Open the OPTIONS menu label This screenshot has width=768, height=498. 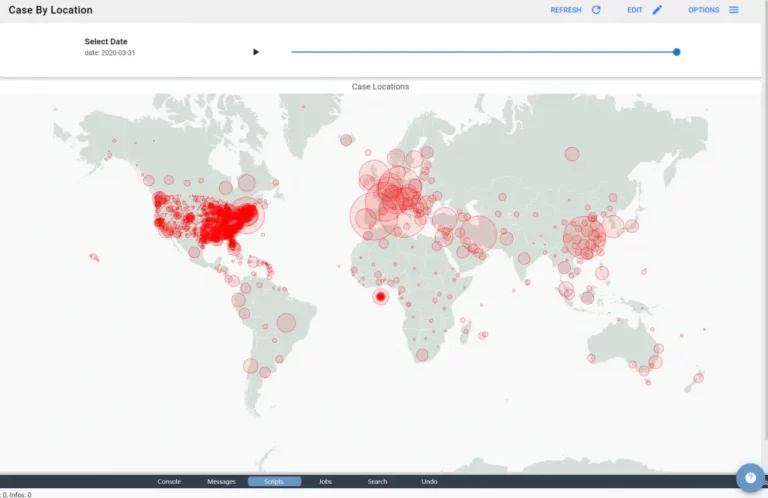703,10
